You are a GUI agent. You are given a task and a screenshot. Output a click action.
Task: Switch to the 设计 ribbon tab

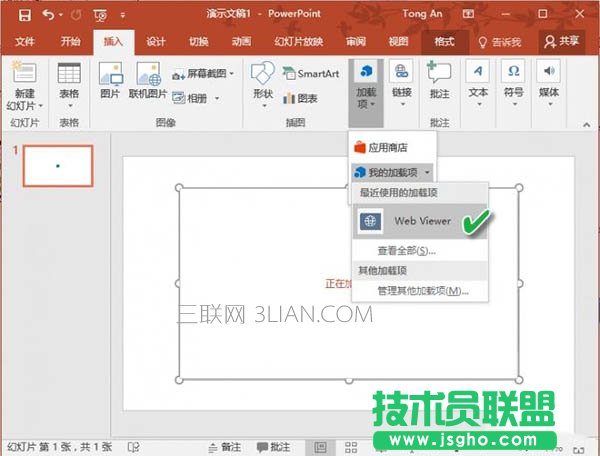click(156, 41)
